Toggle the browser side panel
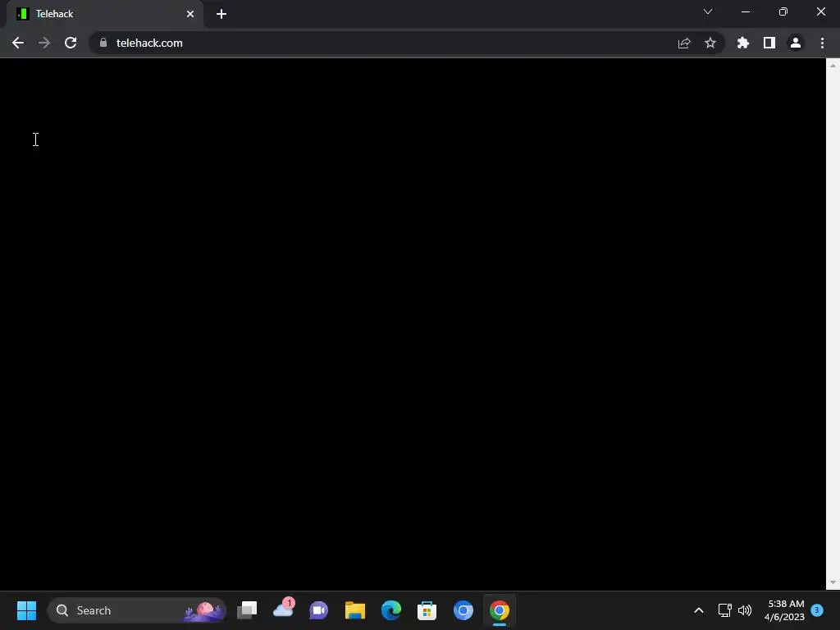This screenshot has height=630, width=840. tap(769, 43)
